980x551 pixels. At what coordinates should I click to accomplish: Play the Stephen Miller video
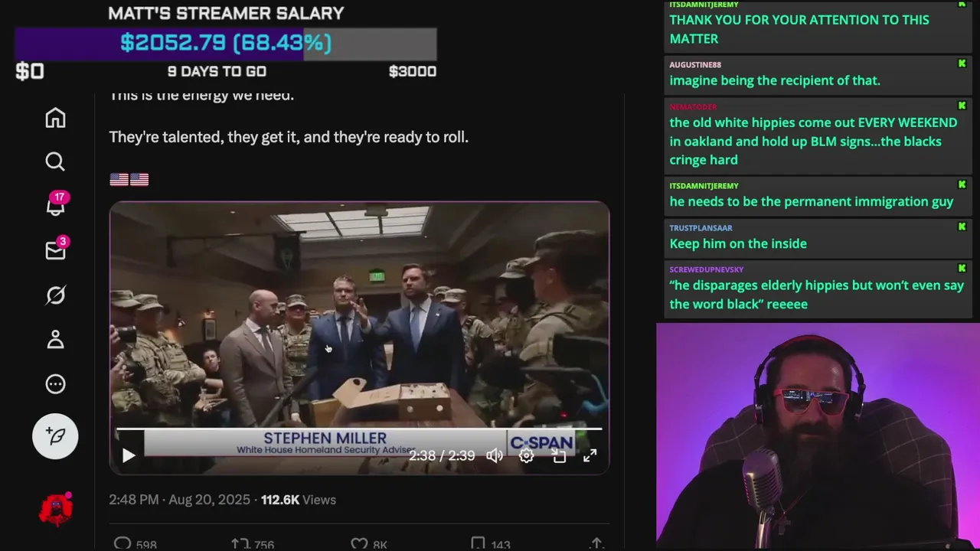(129, 455)
